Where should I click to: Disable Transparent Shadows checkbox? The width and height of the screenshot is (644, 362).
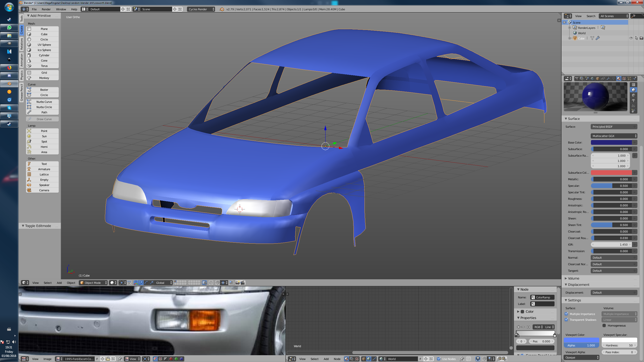(567, 320)
